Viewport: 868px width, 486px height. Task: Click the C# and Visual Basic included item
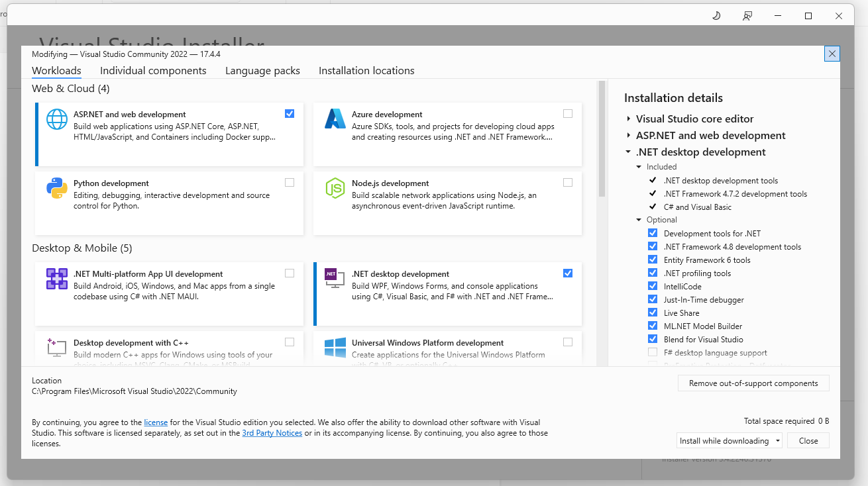[x=698, y=207]
